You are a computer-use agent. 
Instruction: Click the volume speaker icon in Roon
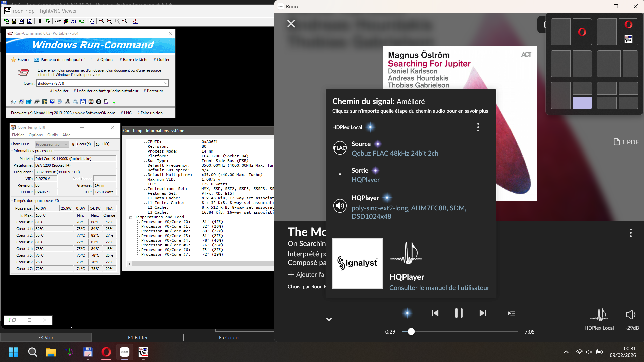pos(631,315)
